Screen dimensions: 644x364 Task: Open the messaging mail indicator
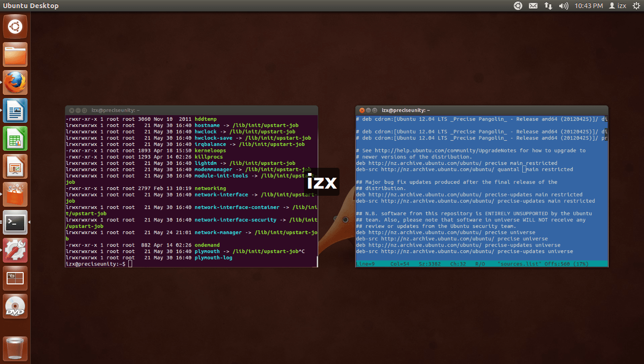coord(533,6)
